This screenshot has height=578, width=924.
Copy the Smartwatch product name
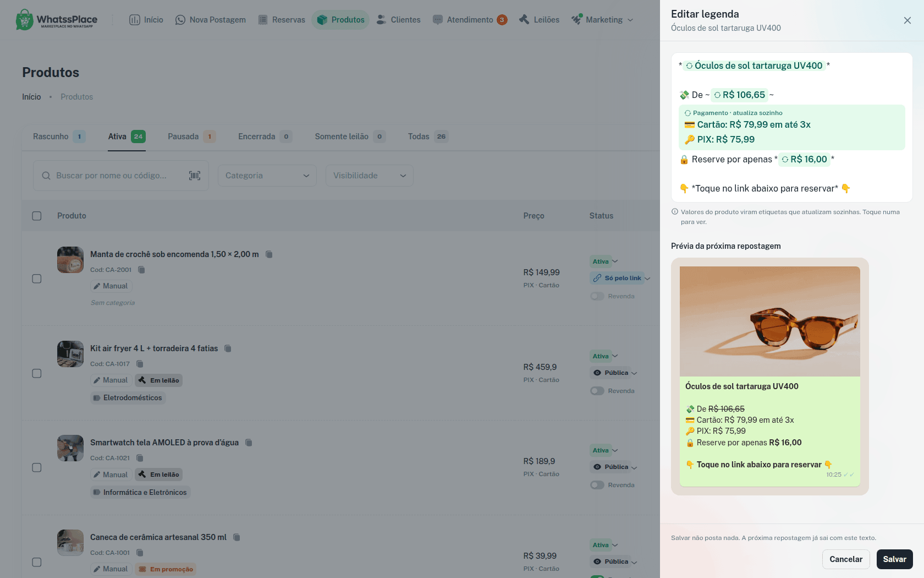click(x=249, y=443)
